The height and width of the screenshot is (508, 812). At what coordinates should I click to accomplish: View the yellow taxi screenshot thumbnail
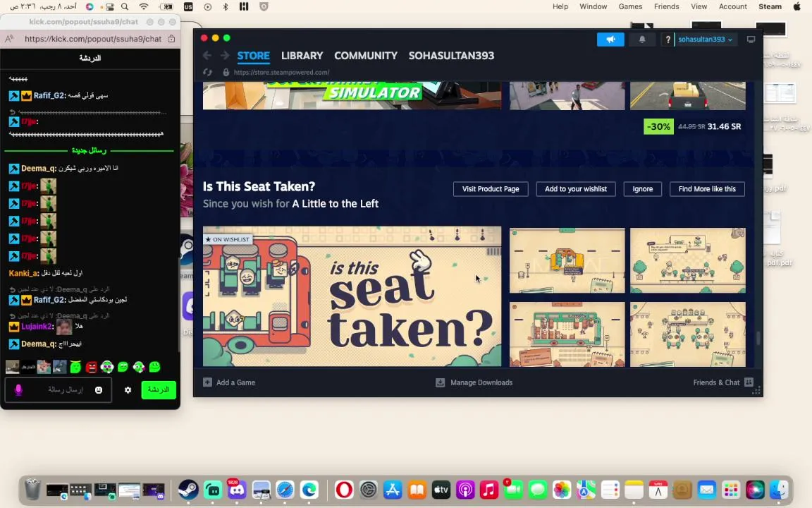567,260
